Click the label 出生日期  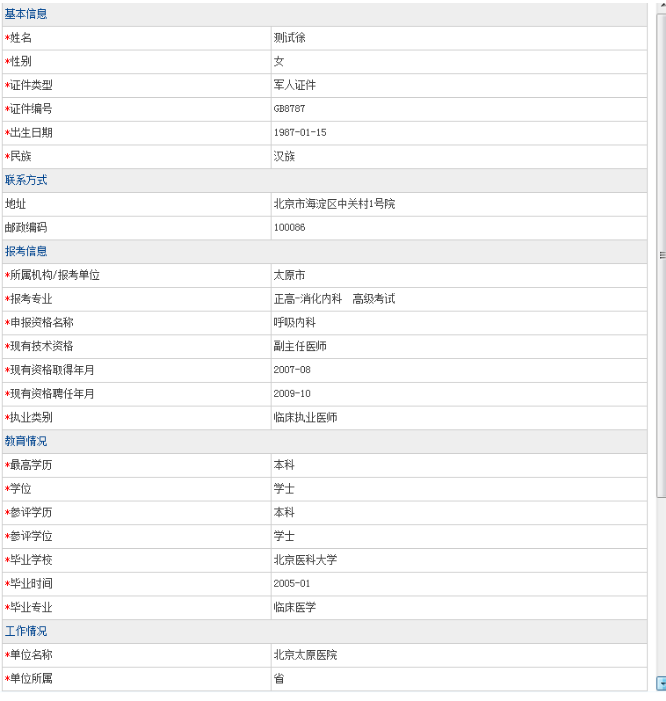point(31,133)
